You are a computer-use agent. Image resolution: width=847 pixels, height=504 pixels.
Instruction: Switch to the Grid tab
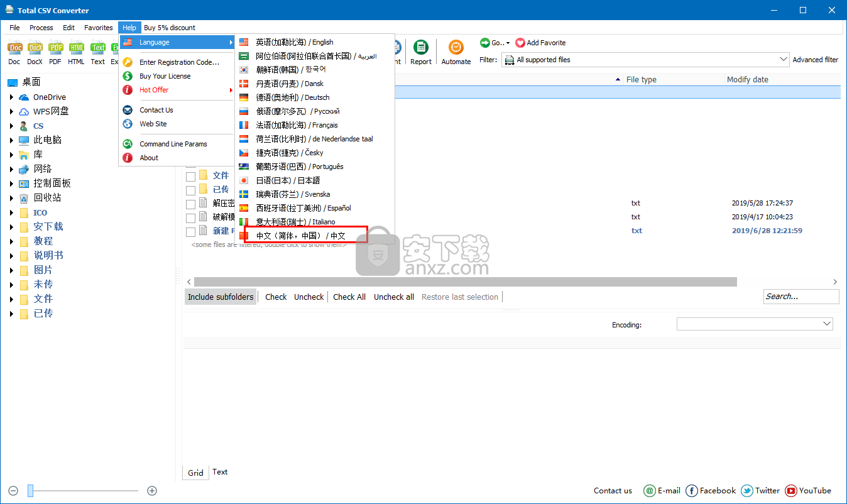(x=195, y=473)
